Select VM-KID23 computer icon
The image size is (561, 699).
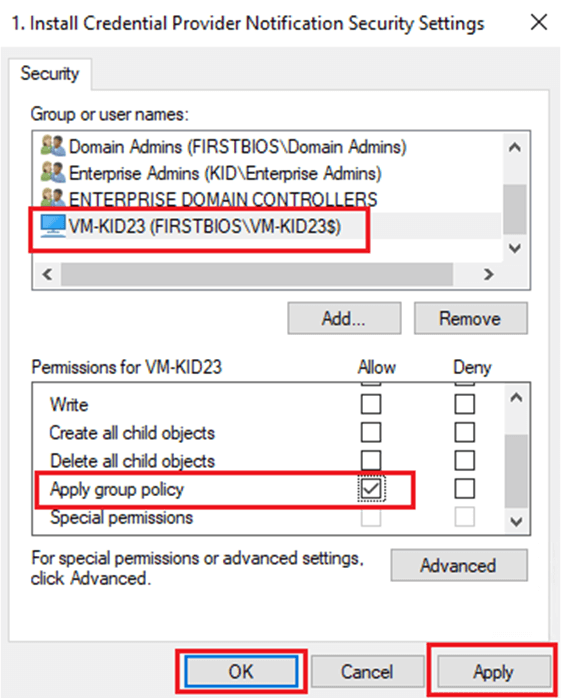(x=53, y=226)
